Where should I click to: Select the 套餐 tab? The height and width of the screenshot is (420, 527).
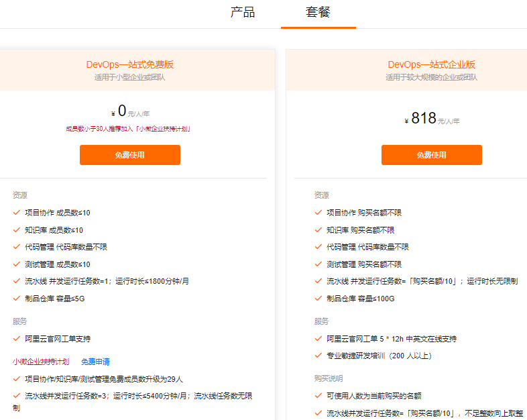pos(318,12)
